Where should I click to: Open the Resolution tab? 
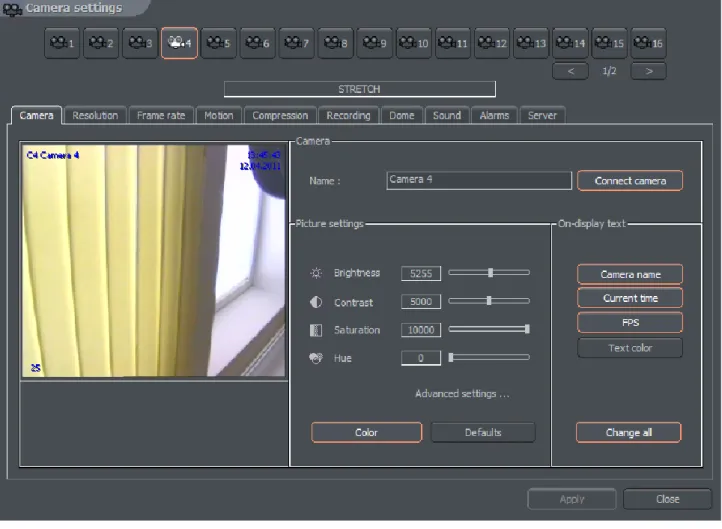(x=95, y=116)
